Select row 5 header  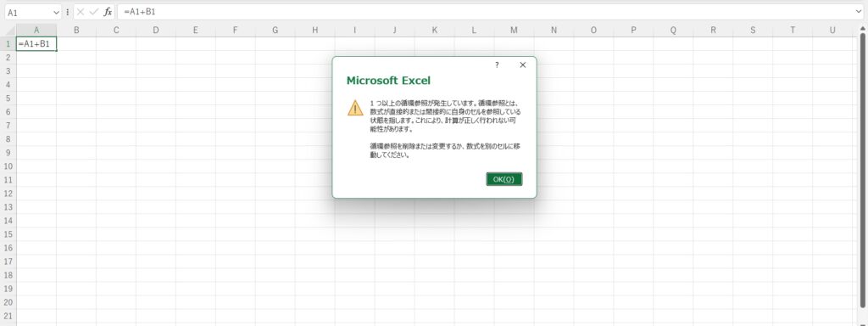click(x=8, y=98)
